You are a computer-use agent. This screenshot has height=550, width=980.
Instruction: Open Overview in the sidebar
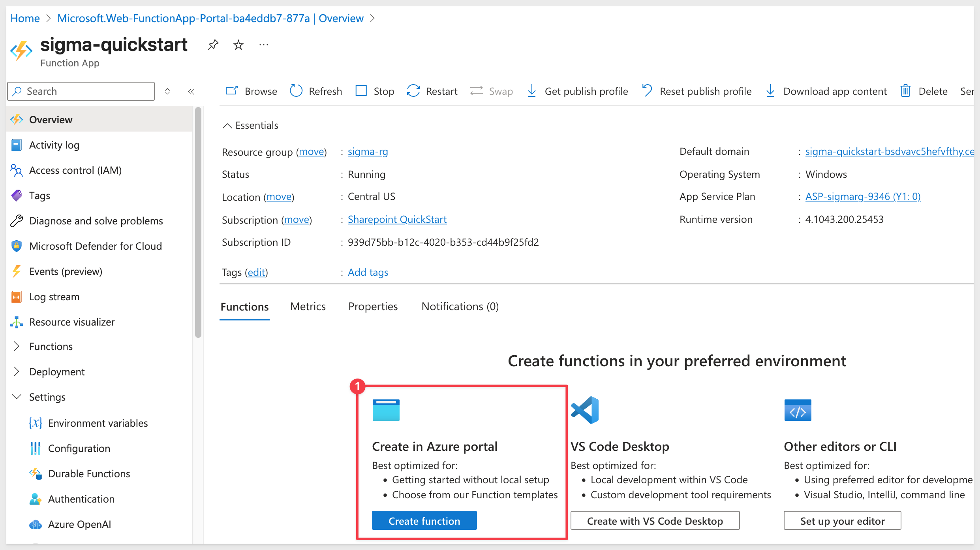point(100,119)
